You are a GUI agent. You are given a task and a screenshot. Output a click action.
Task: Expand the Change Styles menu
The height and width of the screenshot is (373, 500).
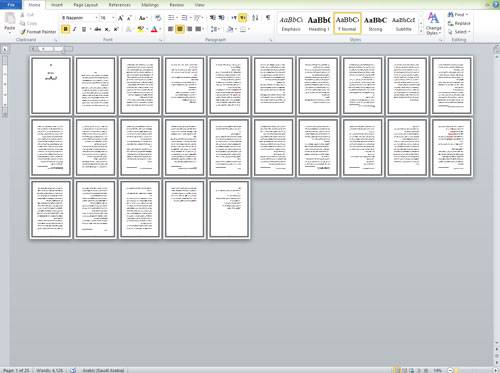[433, 23]
